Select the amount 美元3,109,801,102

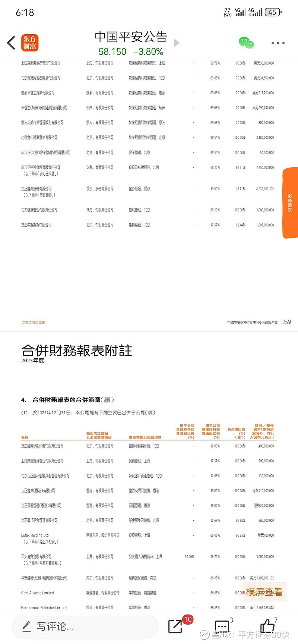point(262,578)
